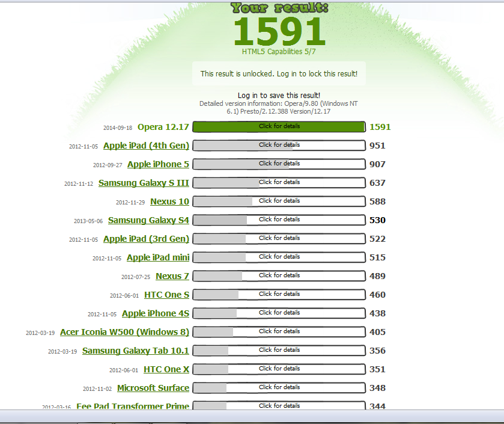Click the 2012-11-29 date for Nexus 10
This screenshot has width=504, height=424.
point(130,202)
